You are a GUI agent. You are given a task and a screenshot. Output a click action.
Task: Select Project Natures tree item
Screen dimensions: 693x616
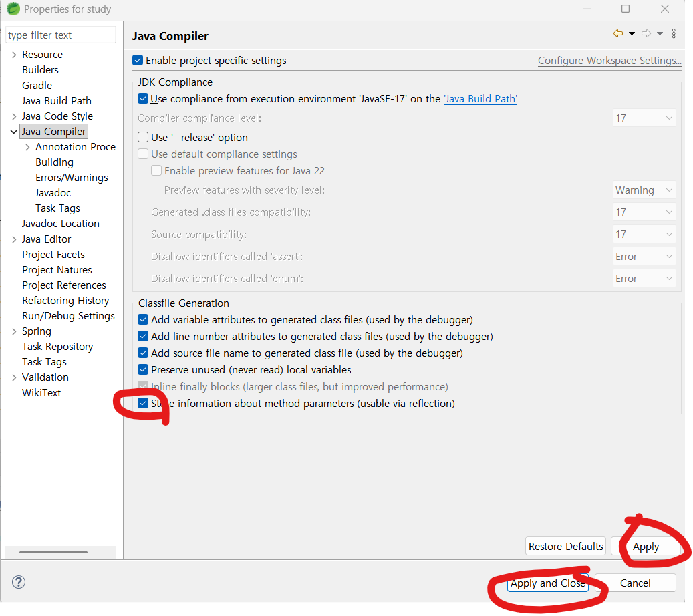(x=57, y=269)
